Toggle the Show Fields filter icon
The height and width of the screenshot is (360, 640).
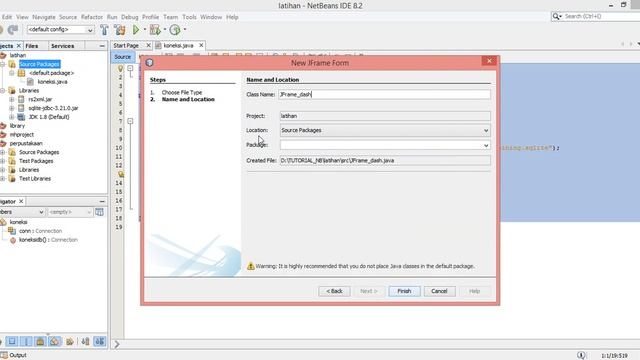tap(26, 342)
